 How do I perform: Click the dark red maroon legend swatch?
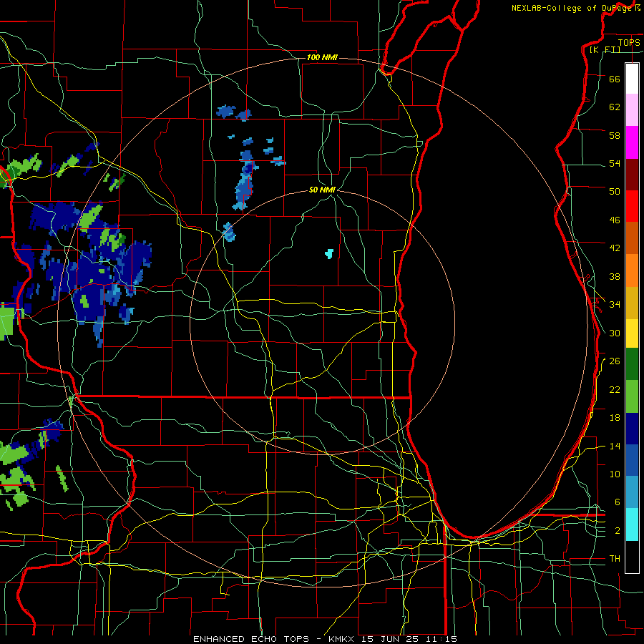click(632, 175)
